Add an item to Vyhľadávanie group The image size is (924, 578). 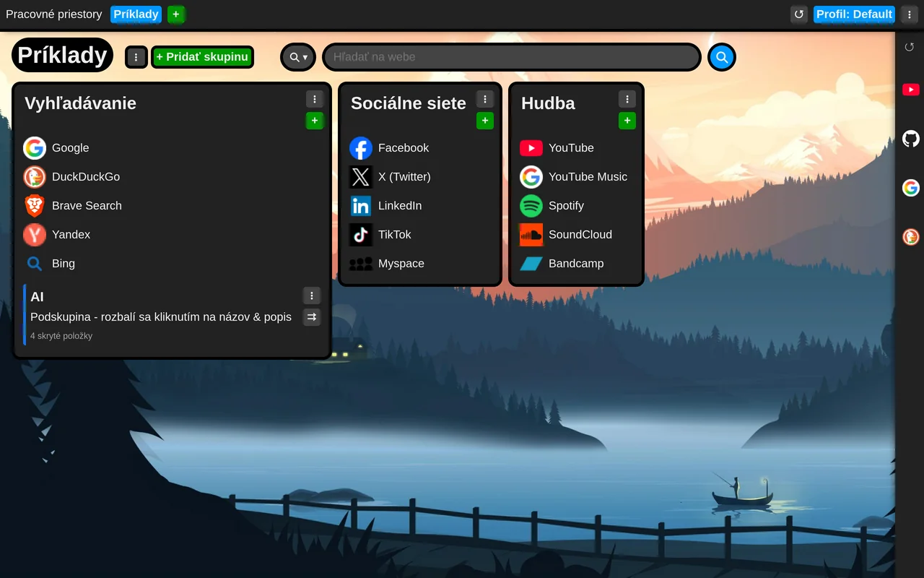pos(315,121)
